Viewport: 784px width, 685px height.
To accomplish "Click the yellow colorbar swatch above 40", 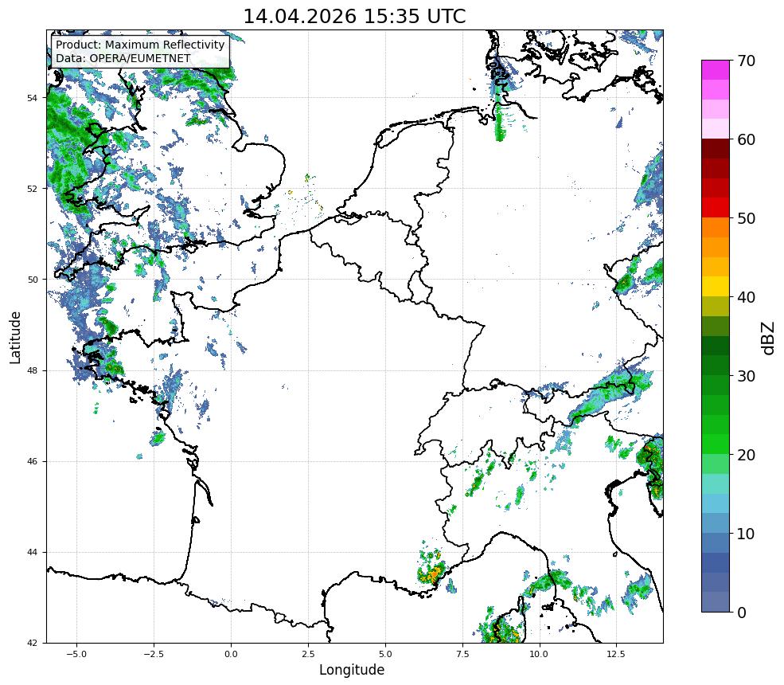I will (x=716, y=288).
